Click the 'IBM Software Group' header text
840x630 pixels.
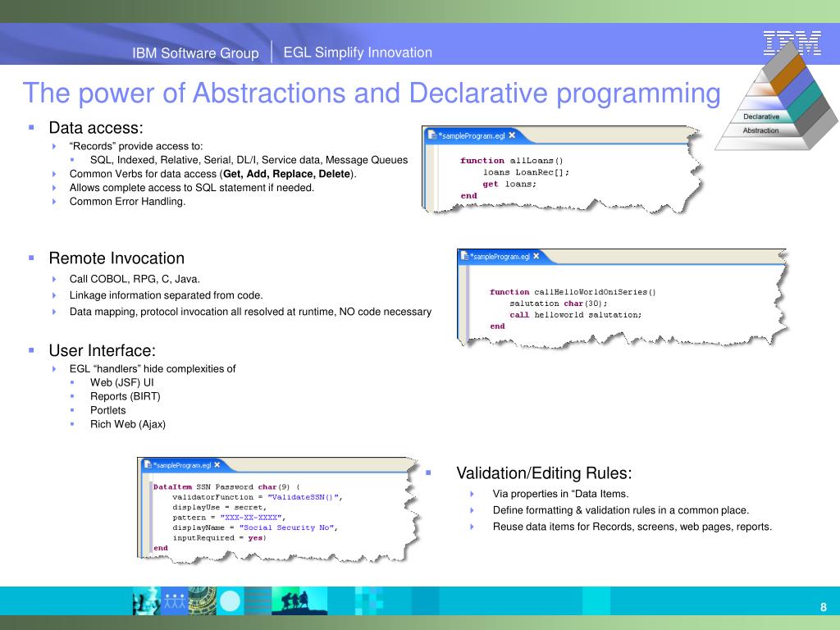pos(195,53)
